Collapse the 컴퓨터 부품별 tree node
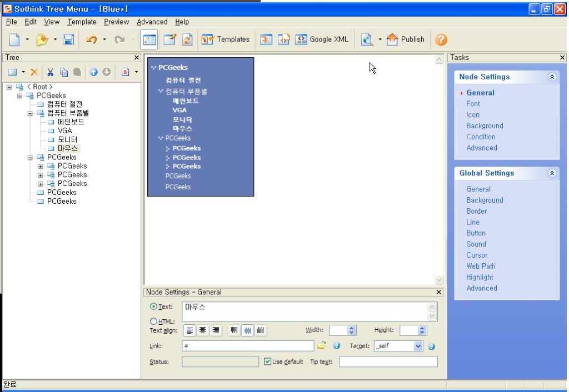Image resolution: width=569 pixels, height=392 pixels. pos(30,113)
